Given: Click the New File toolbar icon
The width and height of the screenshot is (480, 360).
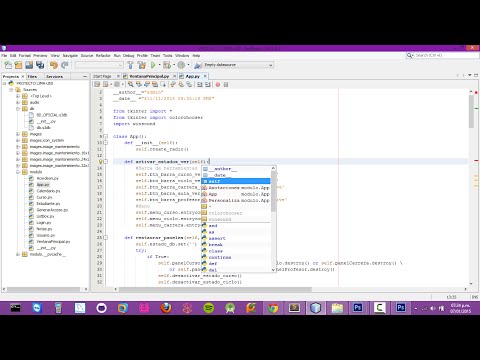Looking at the screenshot, I should (8, 65).
